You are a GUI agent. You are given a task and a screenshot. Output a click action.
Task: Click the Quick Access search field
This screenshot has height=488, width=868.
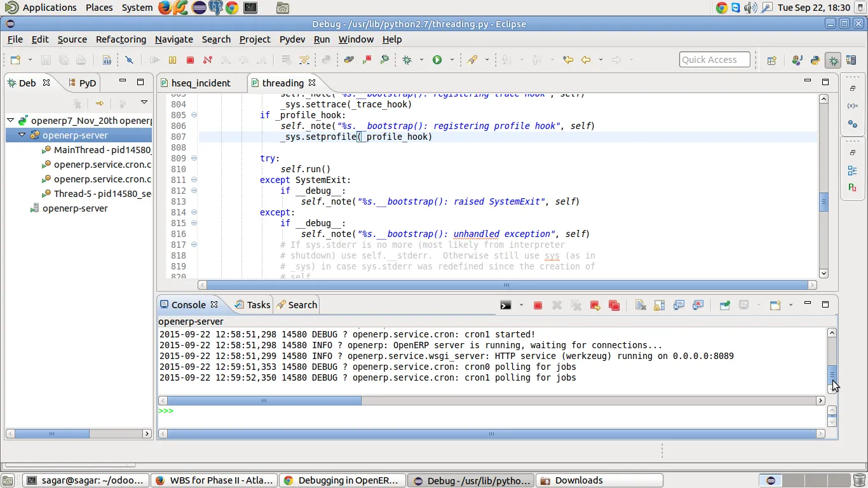coord(714,60)
